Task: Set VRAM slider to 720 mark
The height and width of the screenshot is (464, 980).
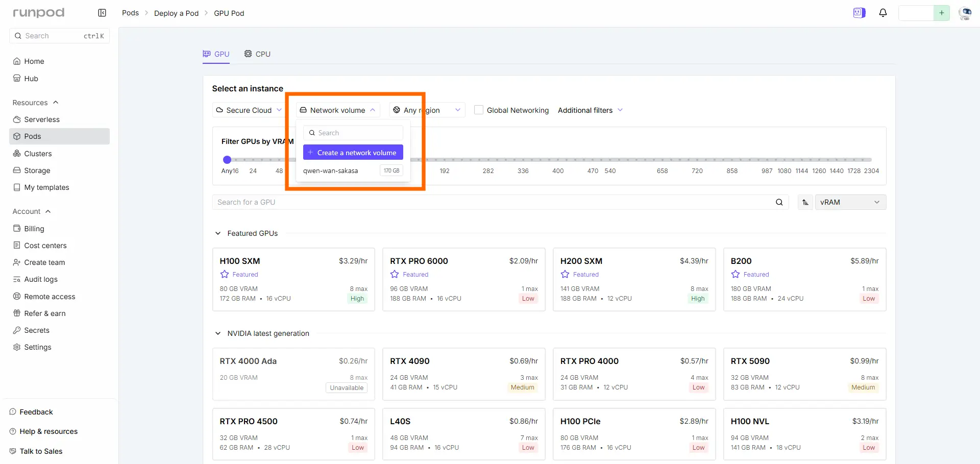Action: [x=697, y=160]
